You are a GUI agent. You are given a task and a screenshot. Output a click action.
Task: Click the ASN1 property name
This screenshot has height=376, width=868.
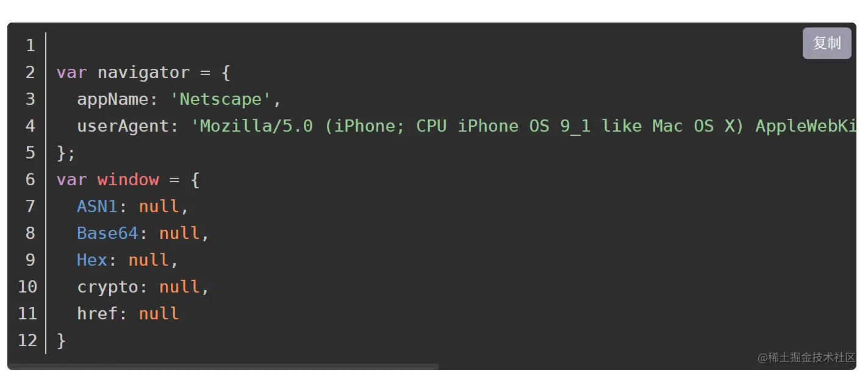(97, 207)
